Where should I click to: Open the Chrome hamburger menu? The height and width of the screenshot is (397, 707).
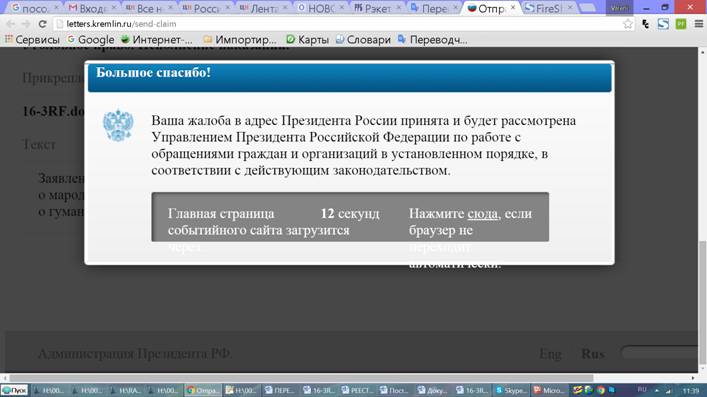click(x=698, y=24)
